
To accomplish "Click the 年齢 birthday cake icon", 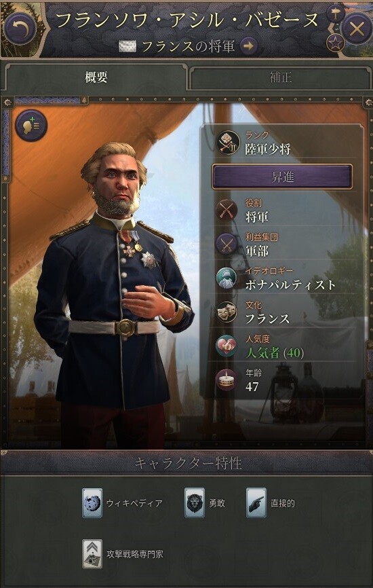I will point(227,380).
